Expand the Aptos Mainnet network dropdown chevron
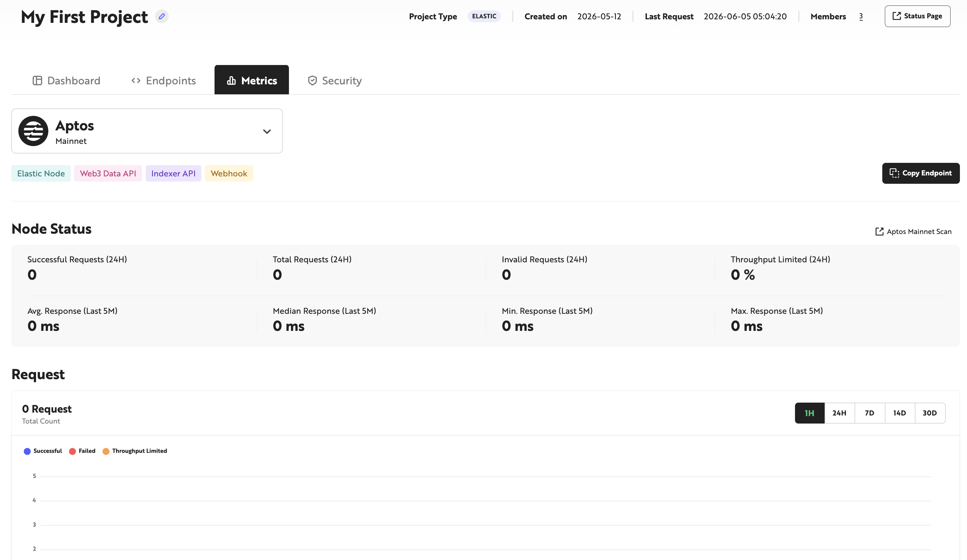Image resolution: width=967 pixels, height=560 pixels. (267, 132)
